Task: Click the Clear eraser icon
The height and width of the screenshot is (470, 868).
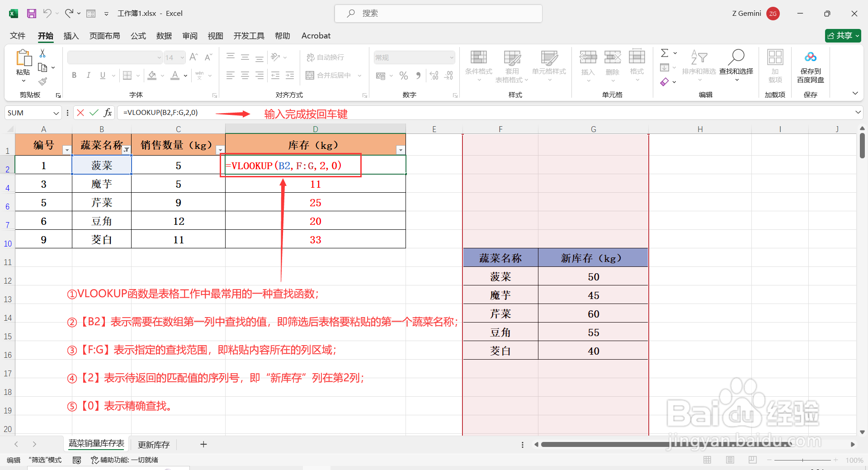Action: [x=664, y=82]
